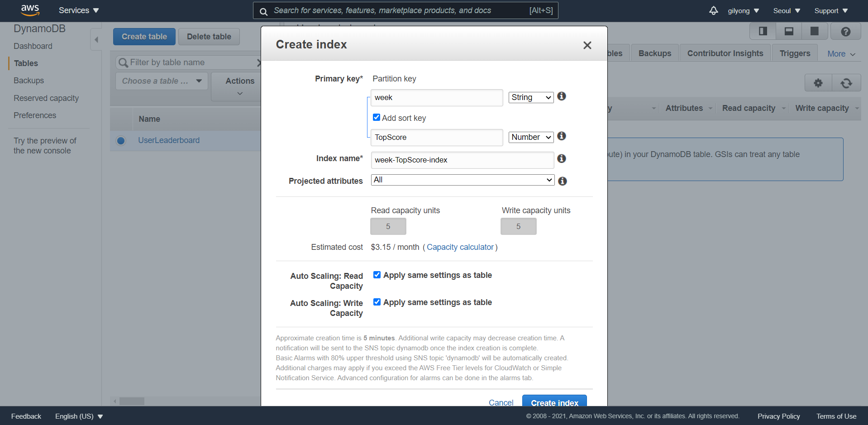868x425 pixels.
Task: Open the Privacy Policy link
Action: pos(778,416)
